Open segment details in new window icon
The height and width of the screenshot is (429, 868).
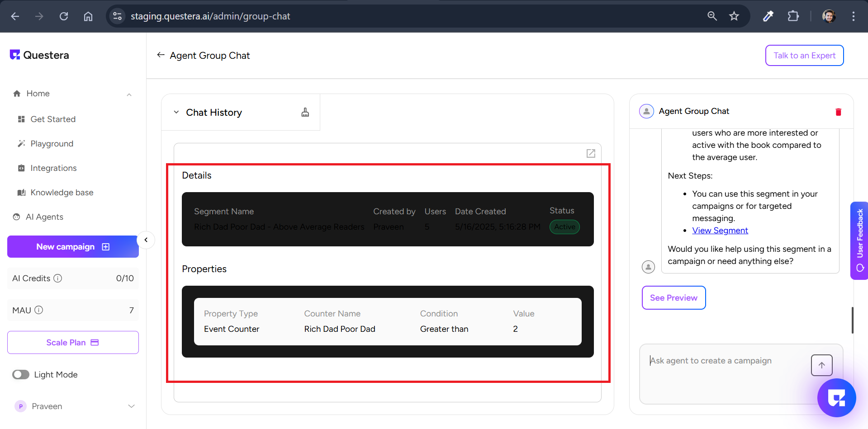[x=591, y=154]
